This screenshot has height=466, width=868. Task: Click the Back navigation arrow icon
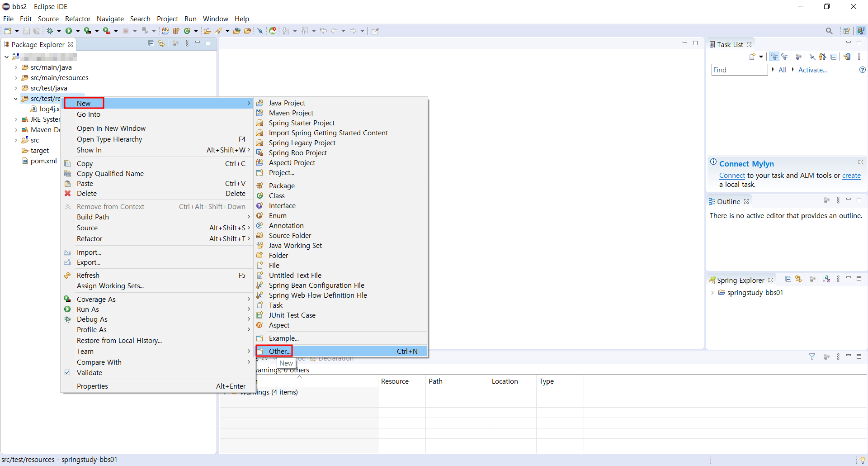point(334,31)
